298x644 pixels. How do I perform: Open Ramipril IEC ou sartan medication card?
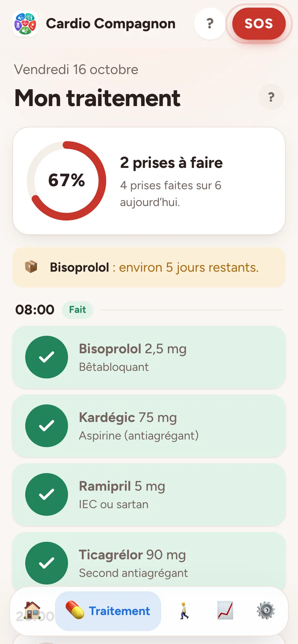pos(149,494)
